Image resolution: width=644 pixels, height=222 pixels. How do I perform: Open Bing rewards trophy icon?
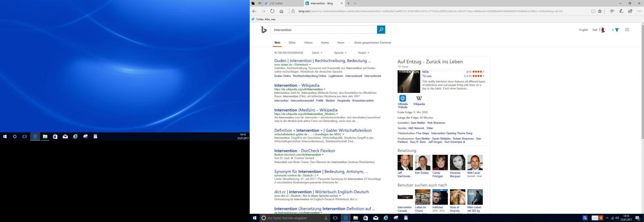[617, 30]
